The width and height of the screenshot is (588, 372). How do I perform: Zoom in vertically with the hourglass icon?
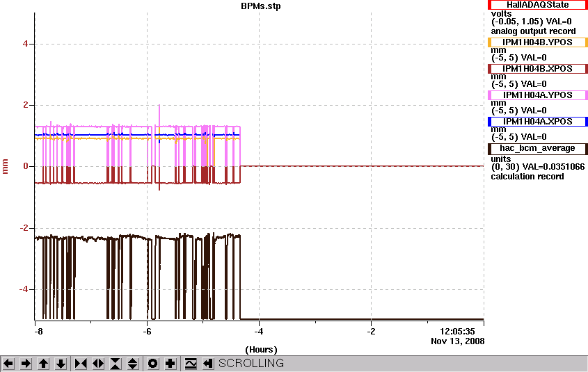click(116, 364)
